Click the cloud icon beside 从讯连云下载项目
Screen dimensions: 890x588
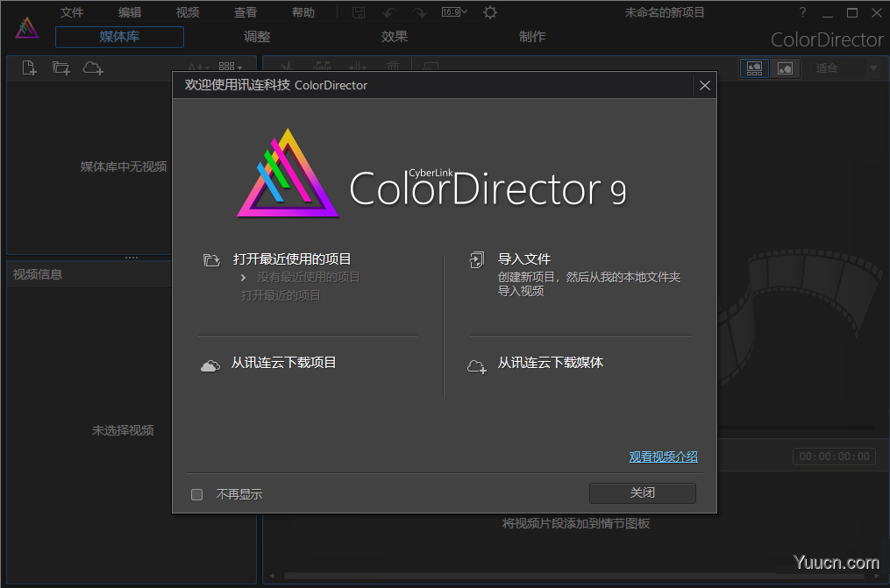tap(210, 365)
